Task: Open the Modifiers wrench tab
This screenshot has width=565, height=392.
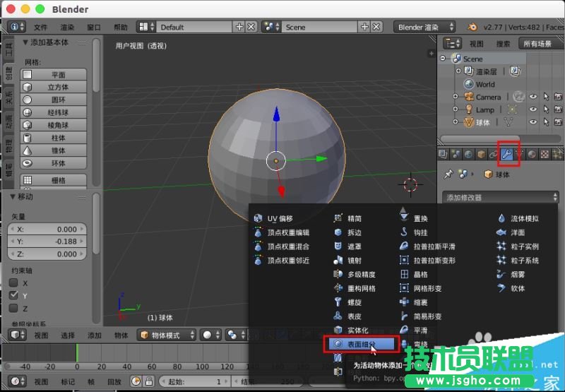Action: point(506,155)
